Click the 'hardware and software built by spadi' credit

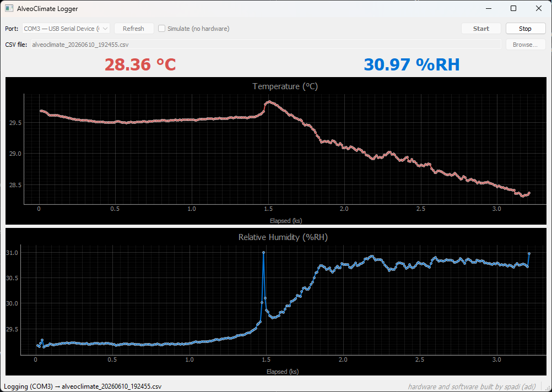(x=472, y=386)
